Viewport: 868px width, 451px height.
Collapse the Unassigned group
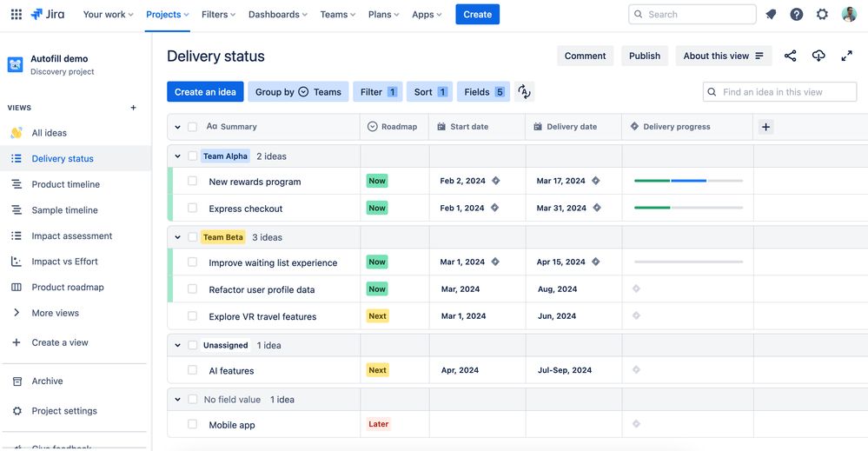(x=178, y=345)
